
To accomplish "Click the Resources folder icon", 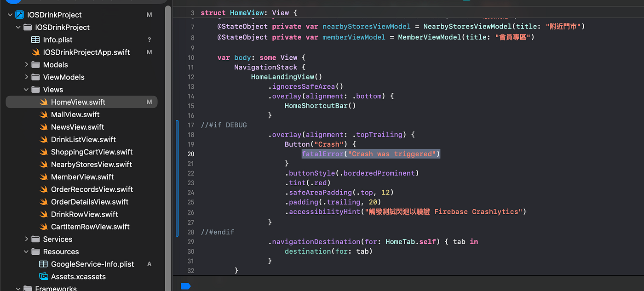I will coord(35,251).
